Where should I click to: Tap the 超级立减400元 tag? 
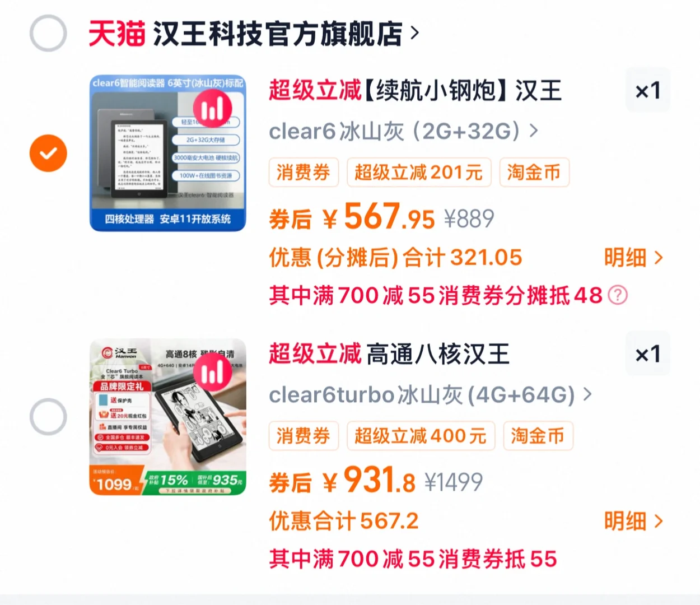pos(421,436)
